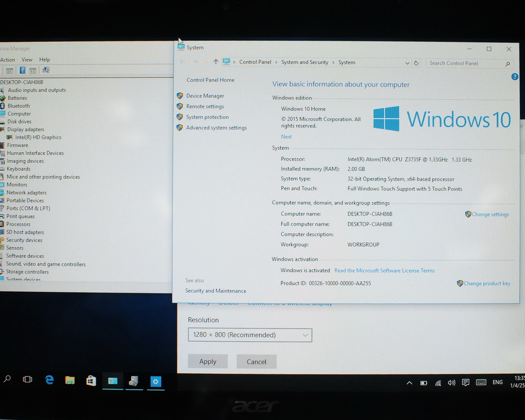Switch to System window taskbar icon
525x420 pixels.
(x=113, y=381)
